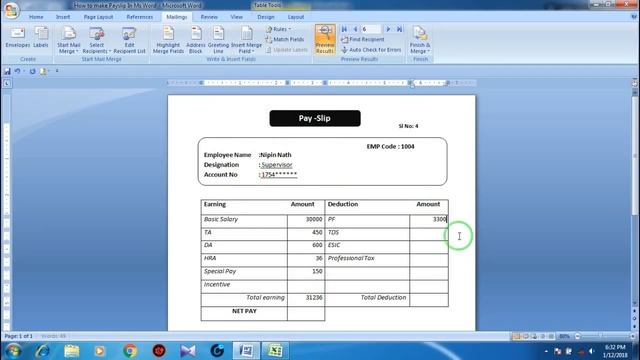Open Start Mail Merge menu
Viewport: 640px width, 360px height.
[69, 40]
